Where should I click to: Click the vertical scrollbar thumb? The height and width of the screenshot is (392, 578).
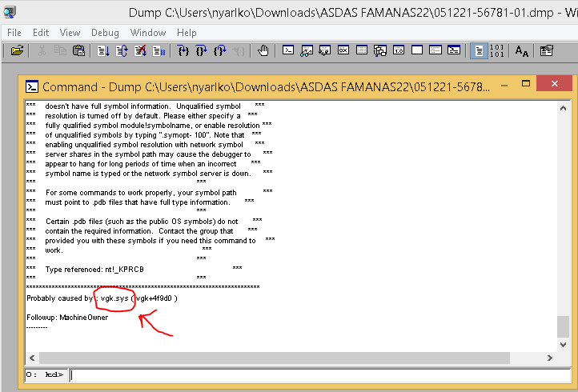(x=563, y=326)
